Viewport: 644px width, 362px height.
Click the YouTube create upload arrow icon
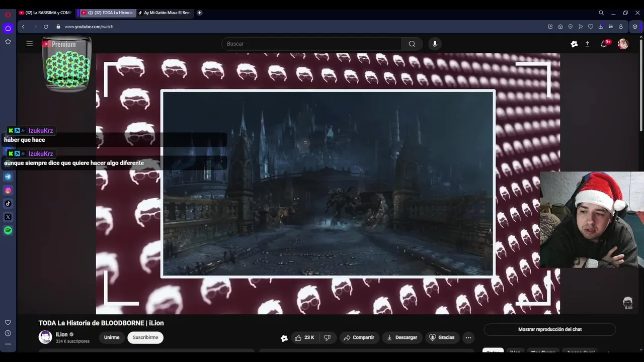587,44
